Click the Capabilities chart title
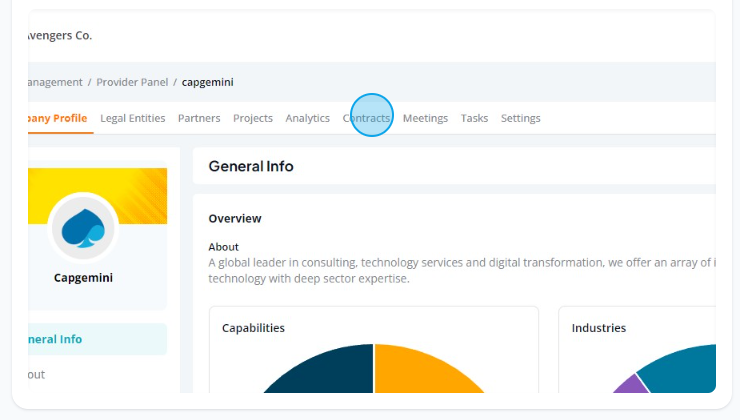 253,328
